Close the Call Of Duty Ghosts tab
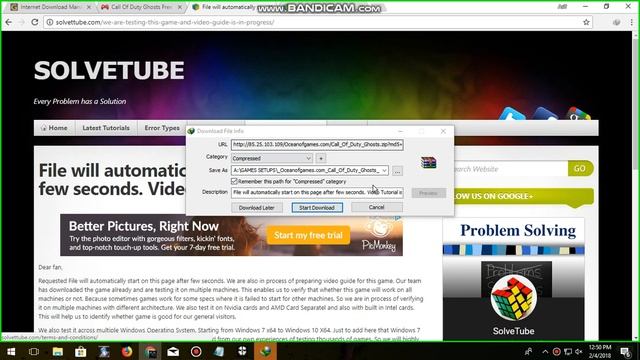The width and height of the screenshot is (640, 360). (180, 7)
